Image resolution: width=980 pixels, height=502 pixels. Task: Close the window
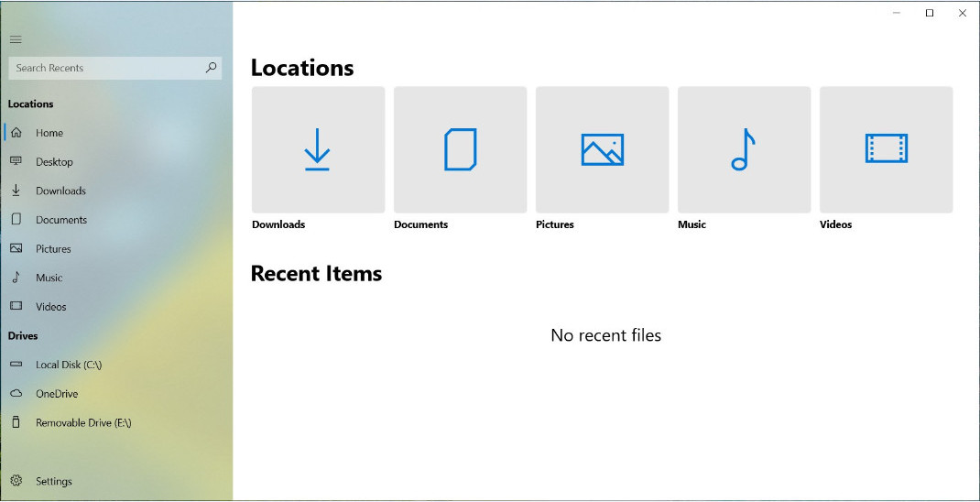click(x=963, y=13)
